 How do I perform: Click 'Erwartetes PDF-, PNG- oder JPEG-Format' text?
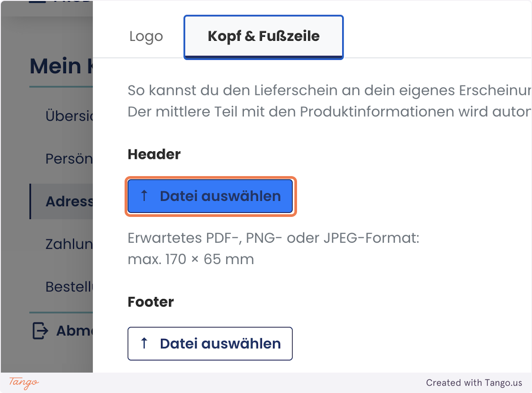click(274, 239)
